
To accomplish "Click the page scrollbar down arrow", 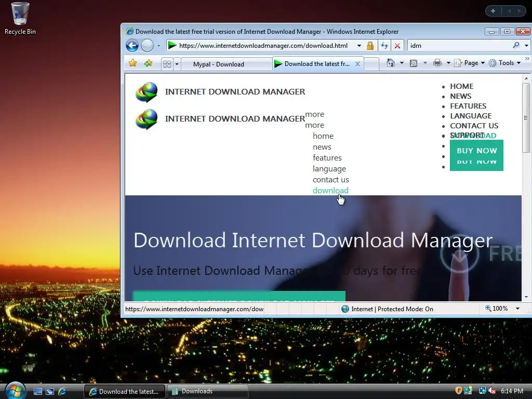I will [x=526, y=297].
